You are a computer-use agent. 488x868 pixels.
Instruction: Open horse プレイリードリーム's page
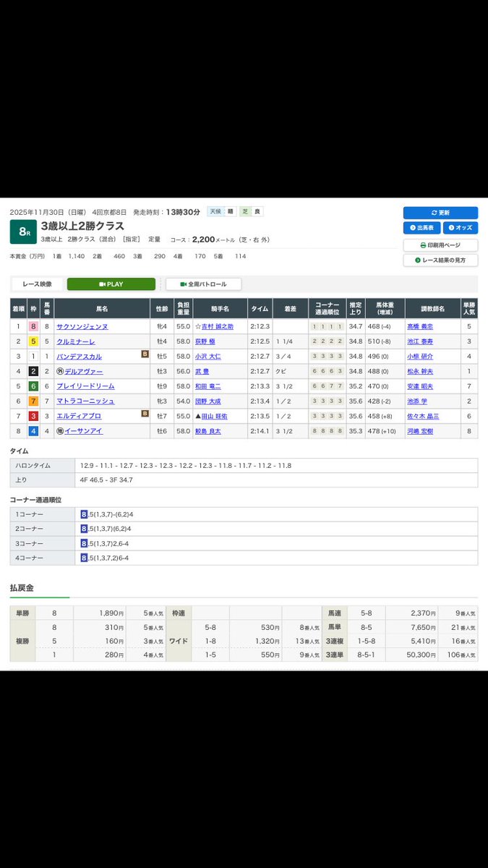[85, 386]
